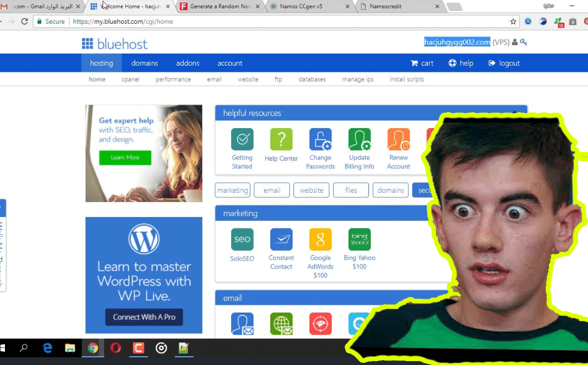
Task: Open the Google AdWords $100 icon
Action: [320, 239]
